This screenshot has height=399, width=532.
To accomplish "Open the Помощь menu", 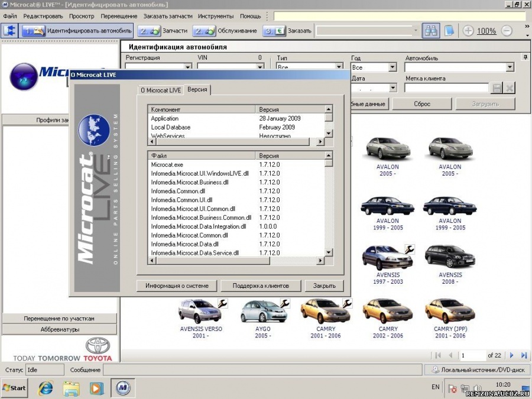I will click(251, 16).
